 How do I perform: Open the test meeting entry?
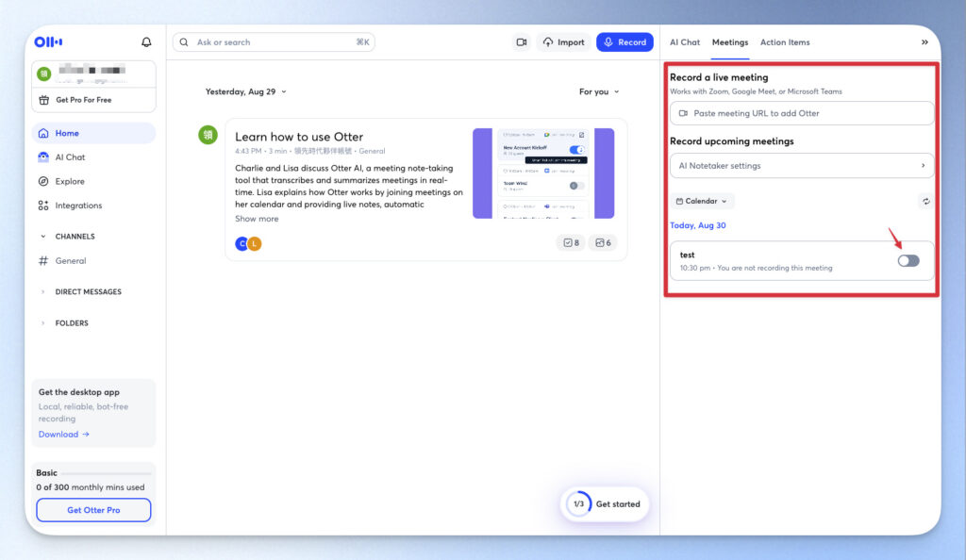(x=802, y=261)
